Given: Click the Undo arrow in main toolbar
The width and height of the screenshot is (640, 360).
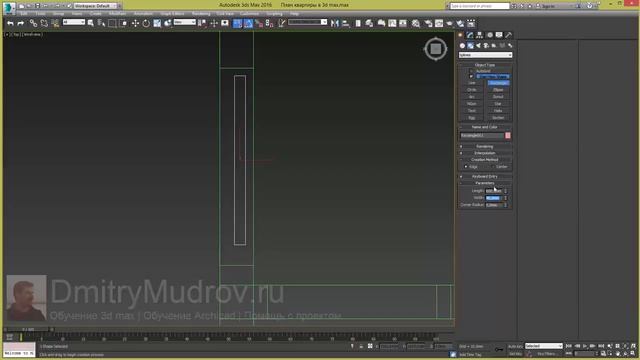Looking at the screenshot, I should pos(10,23).
